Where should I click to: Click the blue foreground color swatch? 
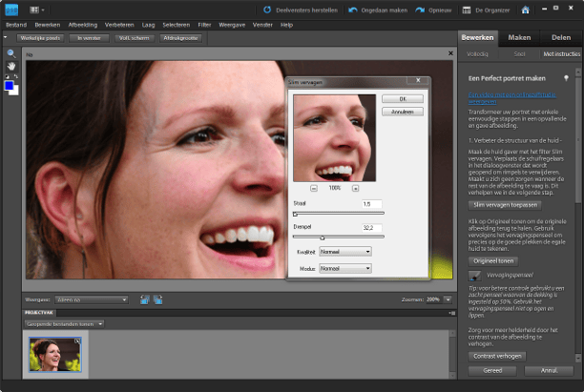(9, 86)
